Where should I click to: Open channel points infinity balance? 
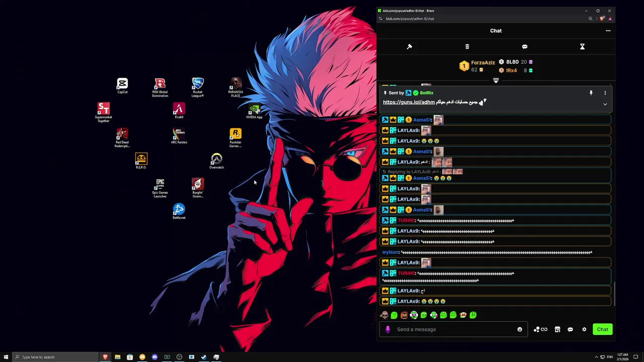[x=540, y=330]
